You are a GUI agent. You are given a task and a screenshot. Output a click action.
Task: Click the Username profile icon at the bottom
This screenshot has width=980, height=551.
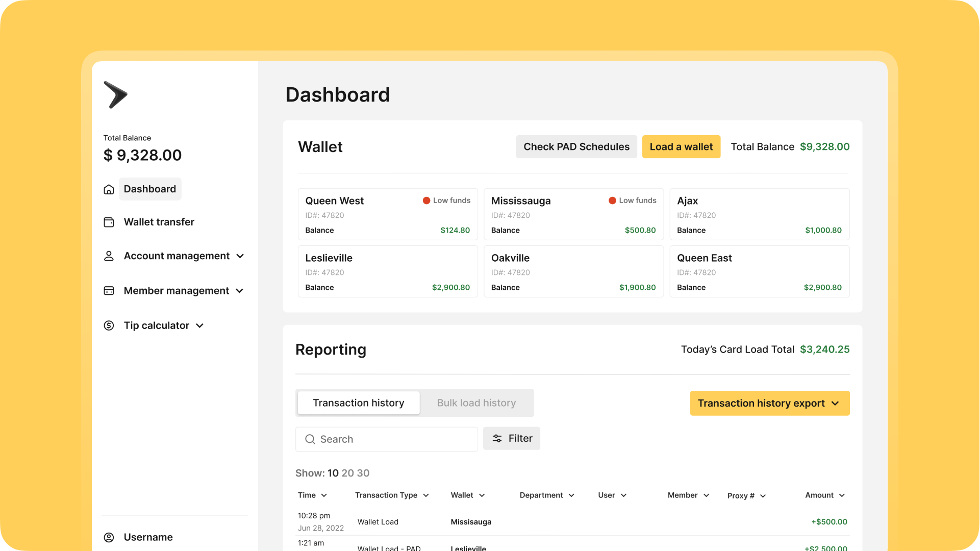(109, 537)
